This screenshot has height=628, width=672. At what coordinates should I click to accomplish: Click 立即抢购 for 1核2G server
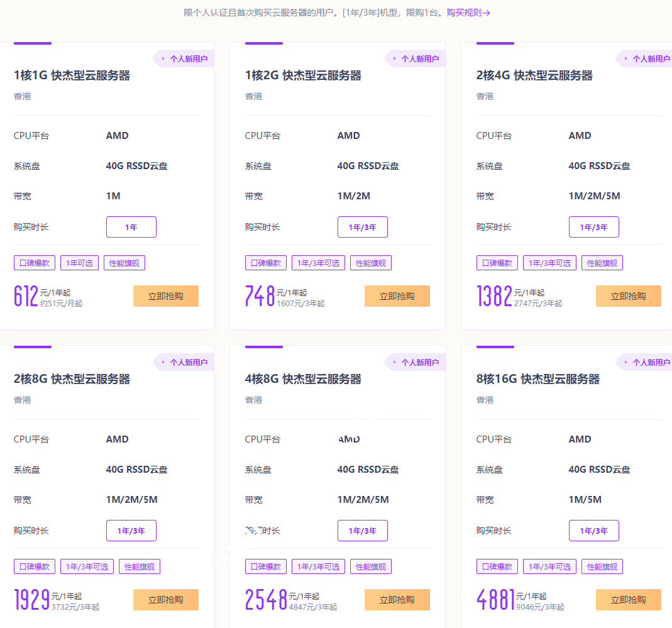click(x=397, y=296)
